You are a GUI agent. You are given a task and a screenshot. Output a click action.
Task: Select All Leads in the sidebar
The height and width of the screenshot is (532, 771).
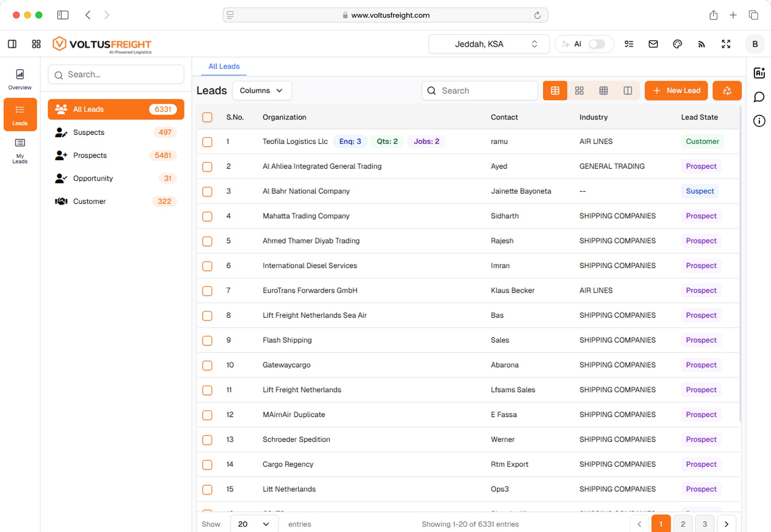(116, 109)
